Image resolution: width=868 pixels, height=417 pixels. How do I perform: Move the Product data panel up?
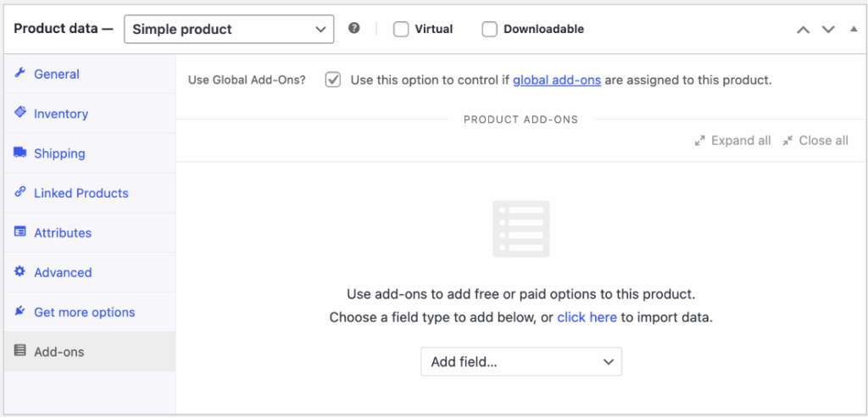803,30
